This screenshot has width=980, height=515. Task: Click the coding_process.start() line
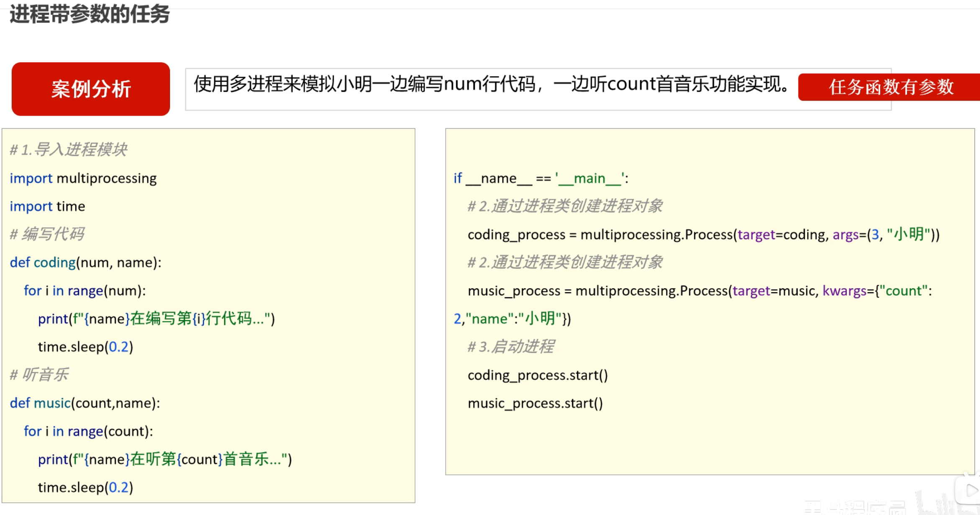coord(537,375)
